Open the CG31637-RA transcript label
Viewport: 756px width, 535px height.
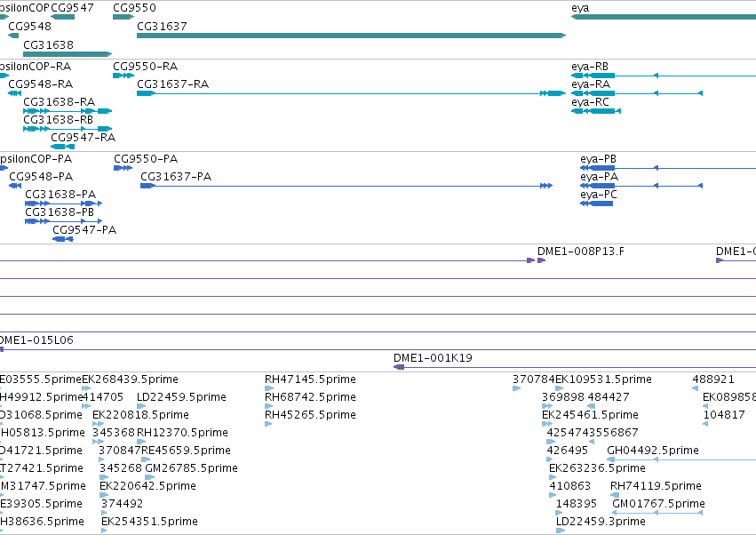tap(172, 84)
